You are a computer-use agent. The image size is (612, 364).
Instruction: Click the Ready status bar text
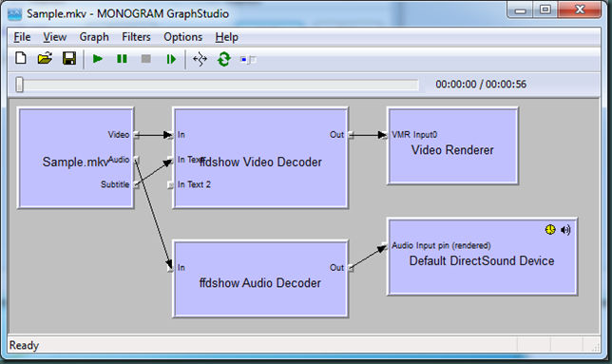pos(24,345)
